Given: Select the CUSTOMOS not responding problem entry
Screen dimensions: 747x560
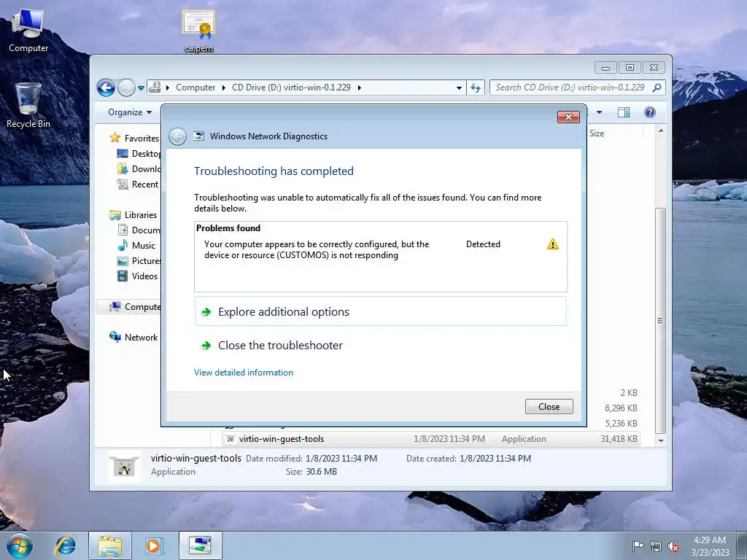Looking at the screenshot, I should pos(380,249).
